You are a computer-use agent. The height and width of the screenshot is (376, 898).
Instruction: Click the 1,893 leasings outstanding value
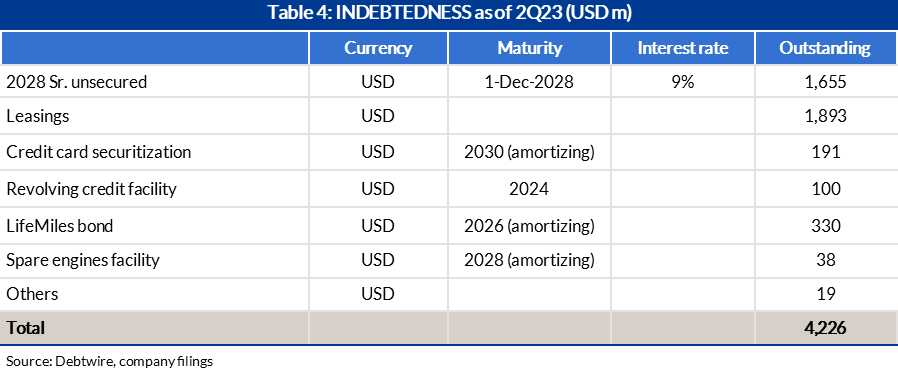pyautogui.click(x=825, y=116)
